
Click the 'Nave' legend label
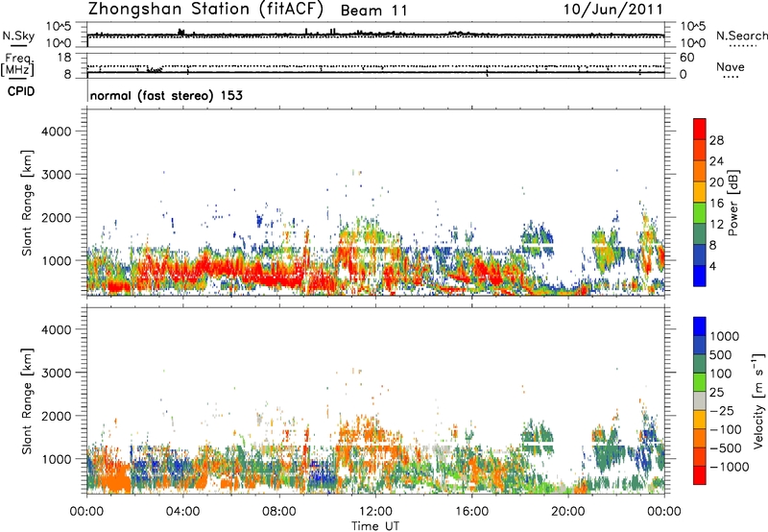click(x=731, y=67)
